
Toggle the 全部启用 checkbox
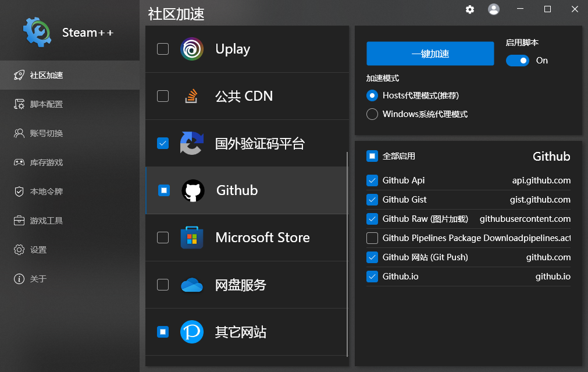(x=372, y=156)
